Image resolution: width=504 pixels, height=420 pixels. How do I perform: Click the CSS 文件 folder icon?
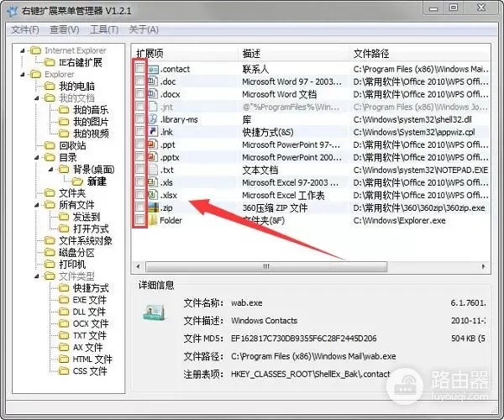[x=64, y=371]
